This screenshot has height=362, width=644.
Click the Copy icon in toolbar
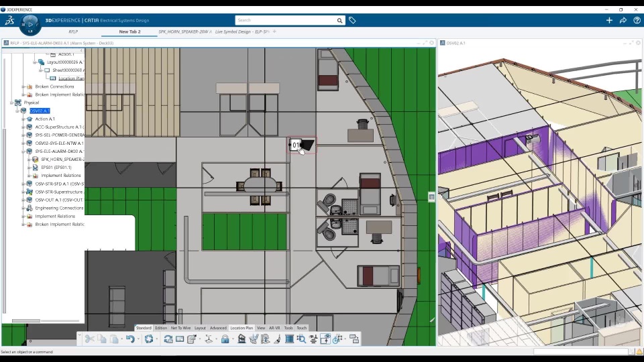(x=102, y=339)
